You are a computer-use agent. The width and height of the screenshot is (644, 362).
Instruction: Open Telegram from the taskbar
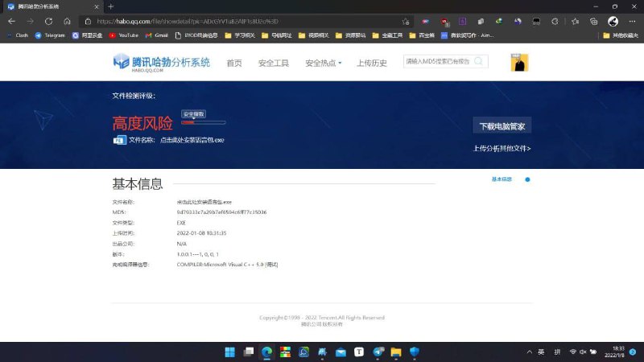(x=378, y=352)
